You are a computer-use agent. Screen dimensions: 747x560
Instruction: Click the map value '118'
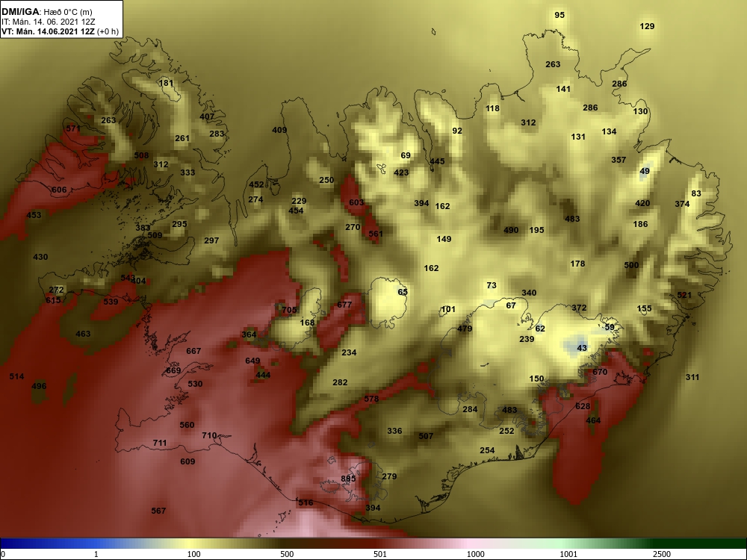pyautogui.click(x=492, y=108)
